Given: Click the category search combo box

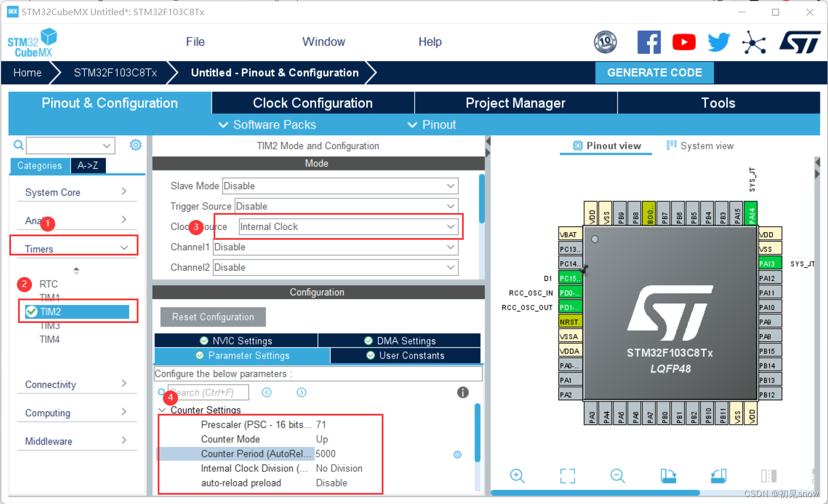Looking at the screenshot, I should click(x=70, y=145).
